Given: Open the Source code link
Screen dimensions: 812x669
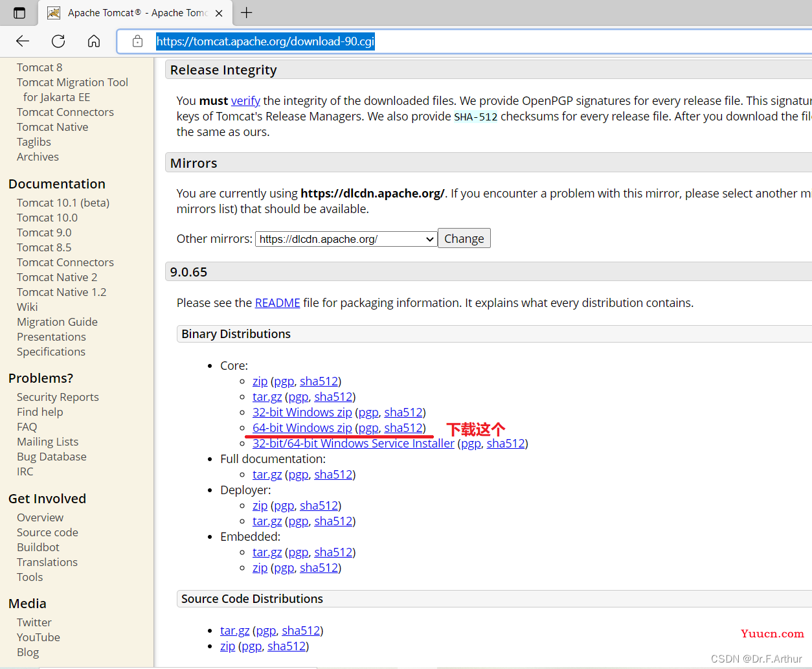Looking at the screenshot, I should tap(47, 532).
